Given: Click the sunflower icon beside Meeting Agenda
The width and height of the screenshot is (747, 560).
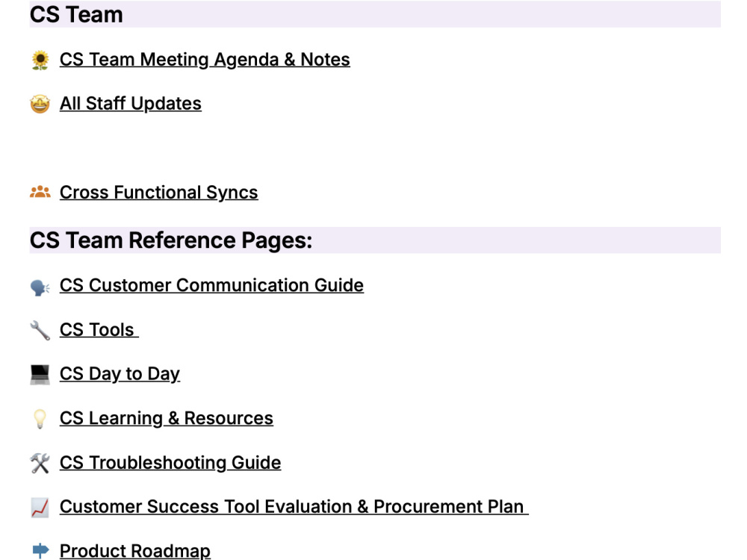Looking at the screenshot, I should pos(40,60).
